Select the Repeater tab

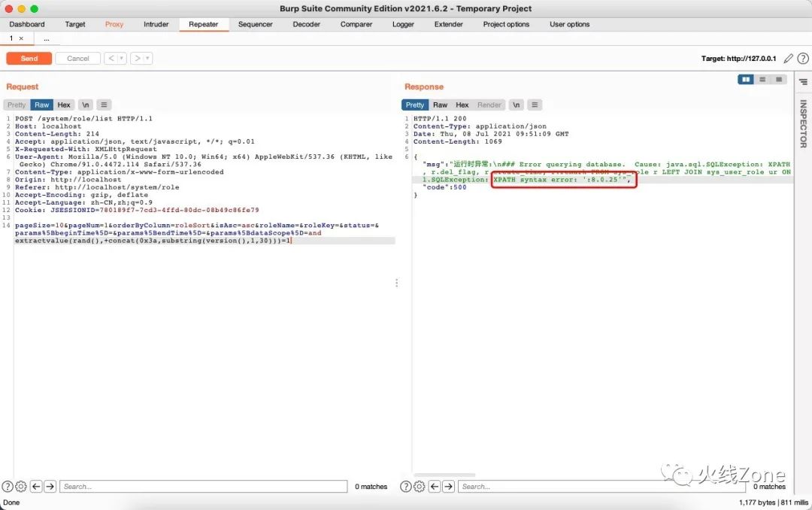(x=204, y=24)
